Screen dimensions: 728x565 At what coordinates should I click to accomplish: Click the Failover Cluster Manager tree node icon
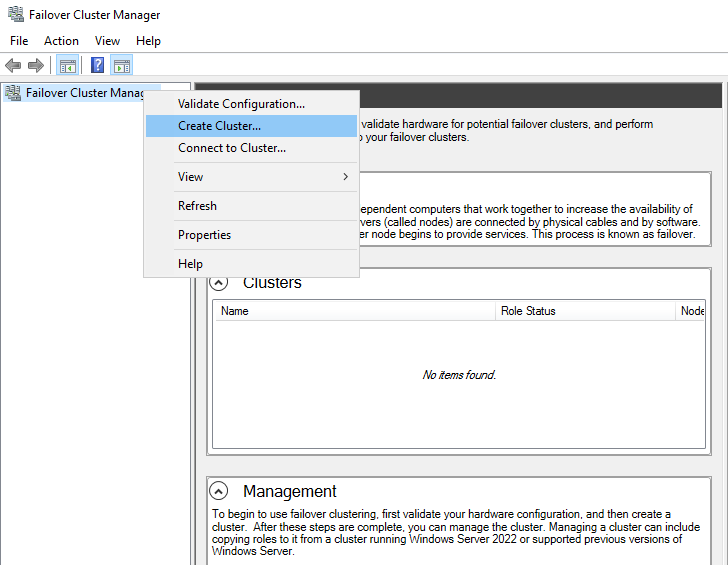(x=13, y=93)
